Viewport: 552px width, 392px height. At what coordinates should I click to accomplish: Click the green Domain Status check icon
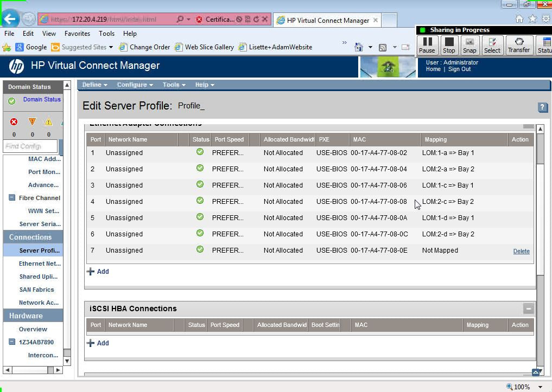(11, 101)
